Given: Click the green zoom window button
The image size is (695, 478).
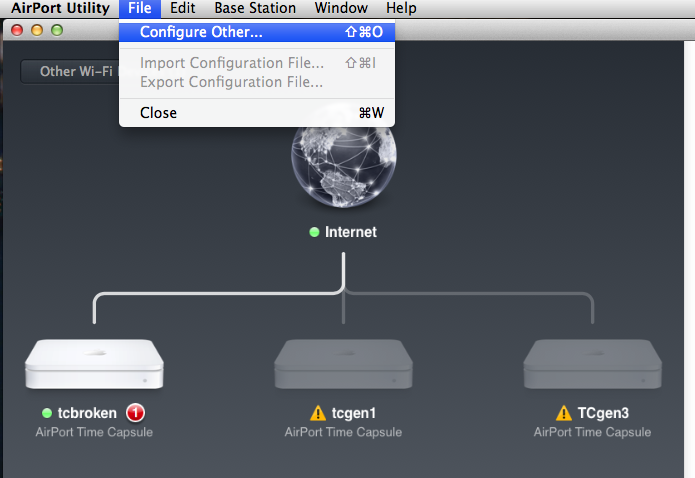Looking at the screenshot, I should pos(57,30).
